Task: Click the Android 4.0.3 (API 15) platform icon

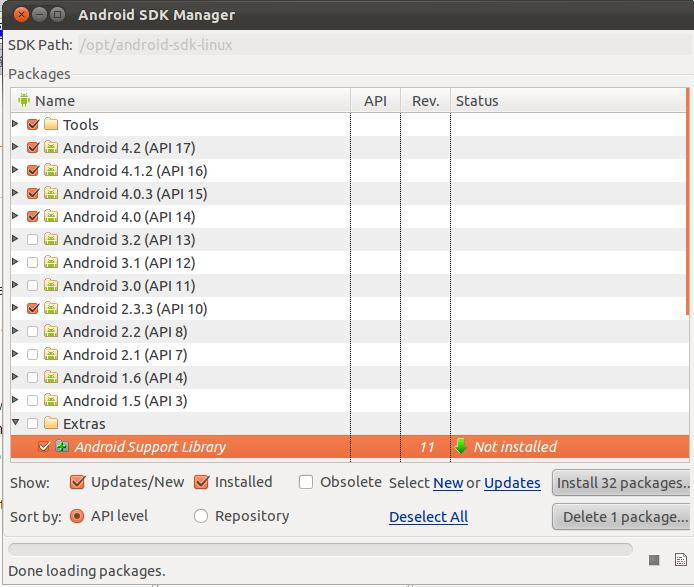Action: [x=51, y=193]
